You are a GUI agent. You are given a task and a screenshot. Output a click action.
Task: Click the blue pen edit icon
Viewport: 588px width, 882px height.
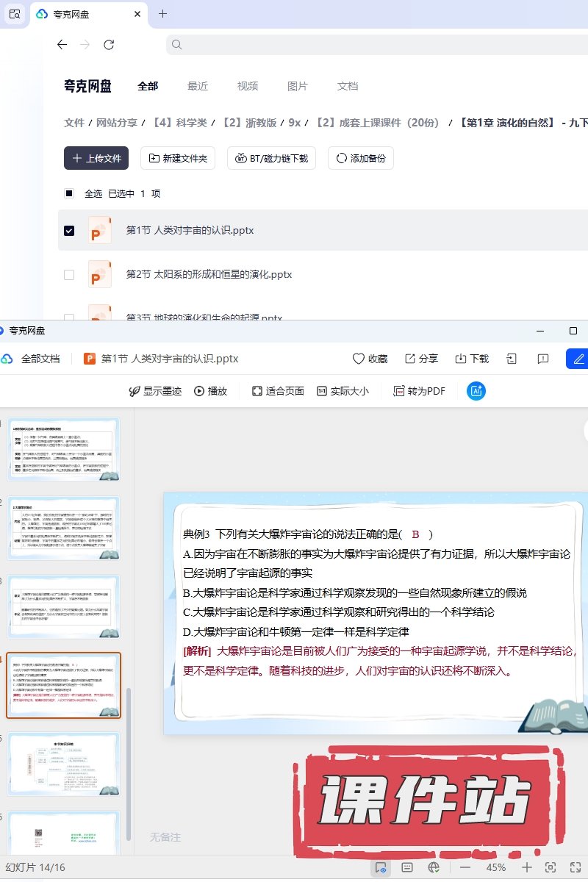578,359
